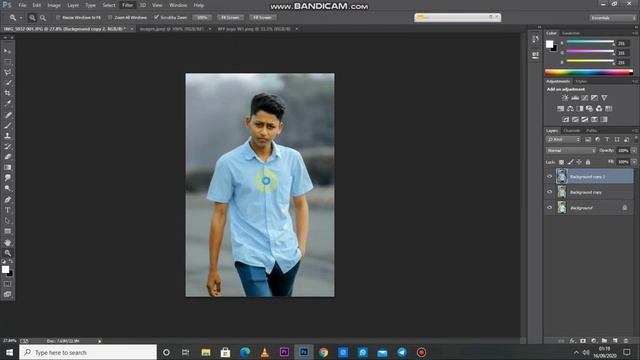The image size is (640, 360).
Task: Open the Color panel flyout menu
Action: pyautogui.click(x=635, y=33)
